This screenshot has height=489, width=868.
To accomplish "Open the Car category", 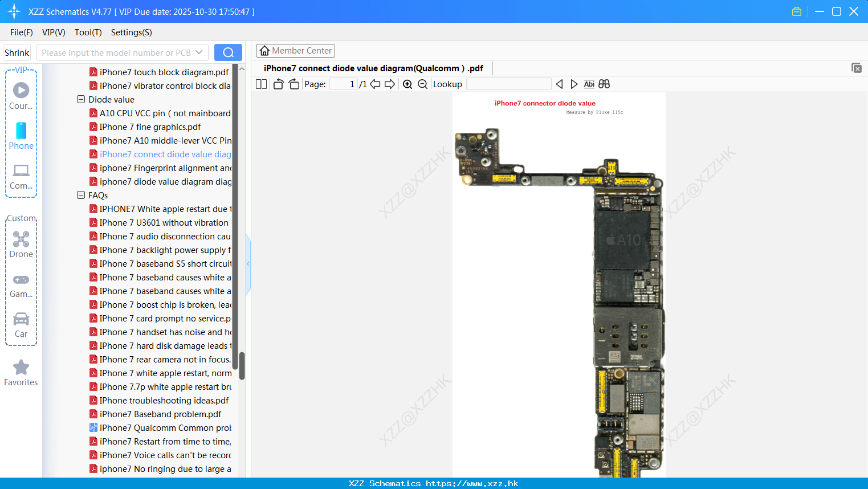I will (21, 325).
